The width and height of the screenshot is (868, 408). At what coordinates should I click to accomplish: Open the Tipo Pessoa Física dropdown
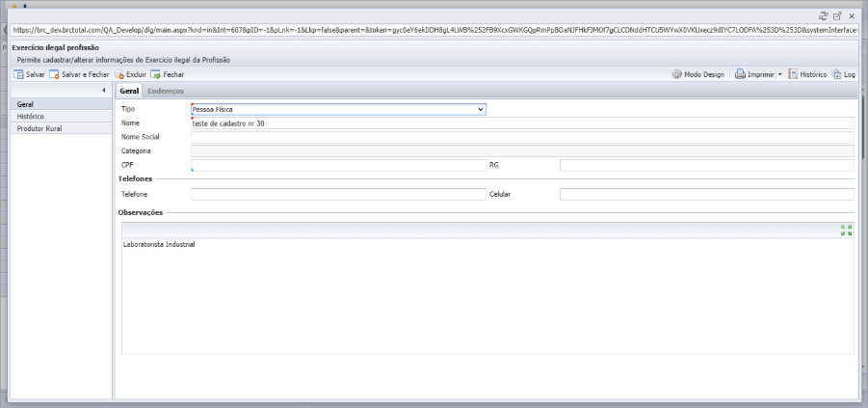(x=338, y=109)
